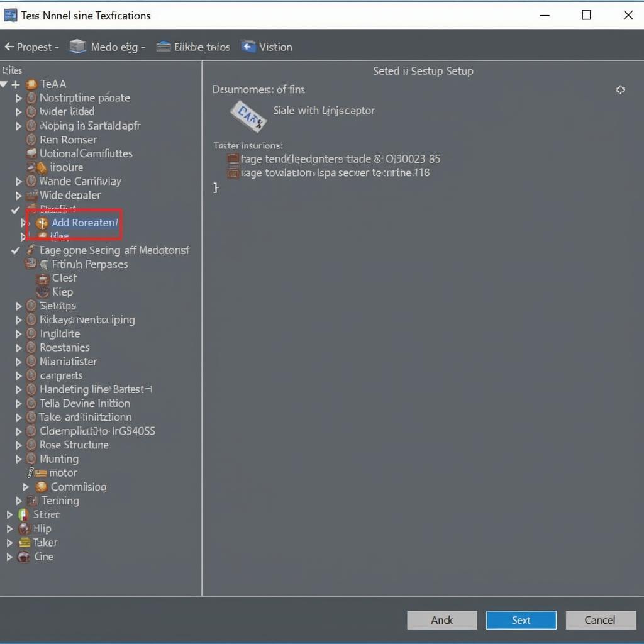This screenshot has width=644, height=644.
Task: Click the Taker folder icon
Action: point(25,543)
